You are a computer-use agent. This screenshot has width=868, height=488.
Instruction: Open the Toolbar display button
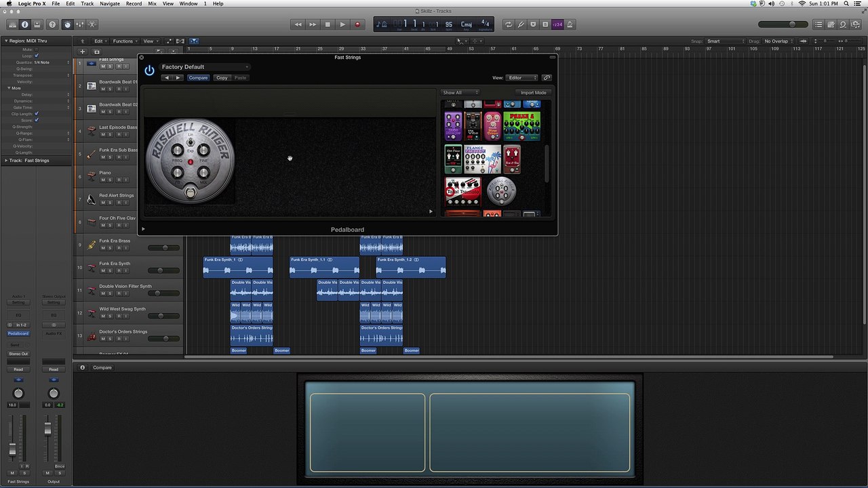coord(37,24)
